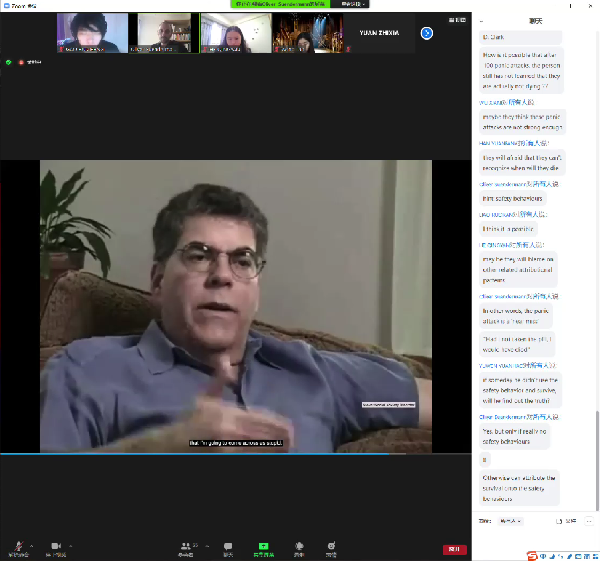This screenshot has height=561, width=600.
Task: Open the chat recipient dropdown
Action: pos(510,521)
